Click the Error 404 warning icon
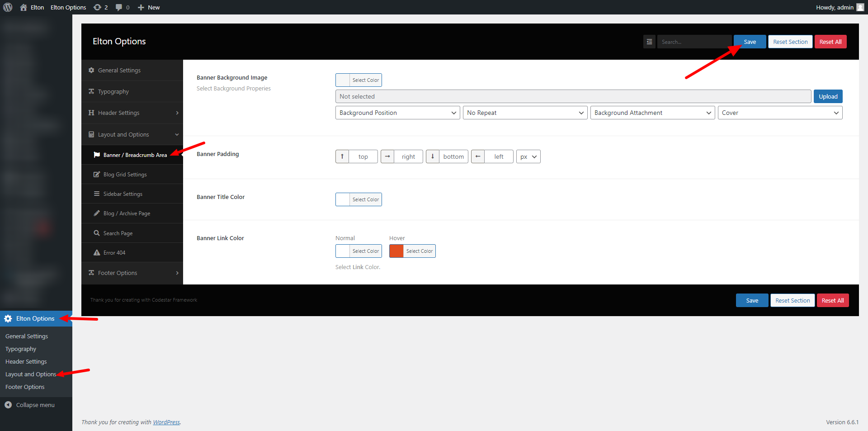868x431 pixels. (x=97, y=252)
